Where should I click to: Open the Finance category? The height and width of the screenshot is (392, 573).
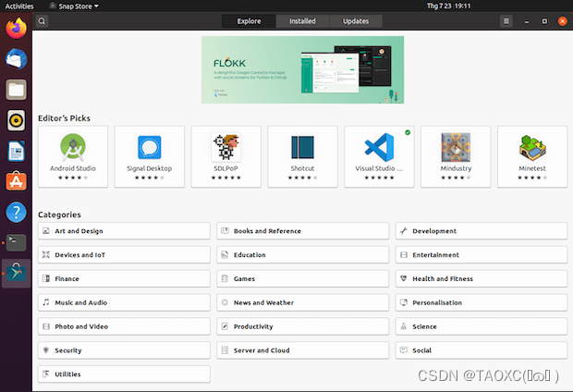pyautogui.click(x=124, y=278)
